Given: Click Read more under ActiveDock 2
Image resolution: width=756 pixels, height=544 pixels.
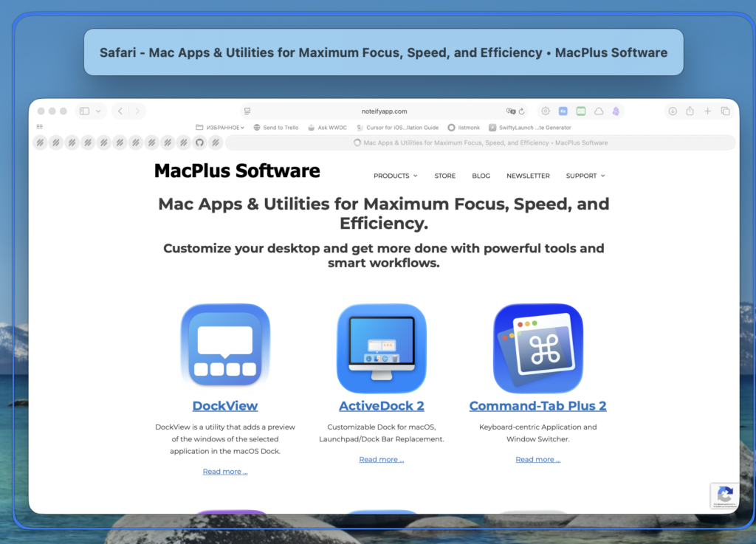Looking at the screenshot, I should tap(381, 458).
